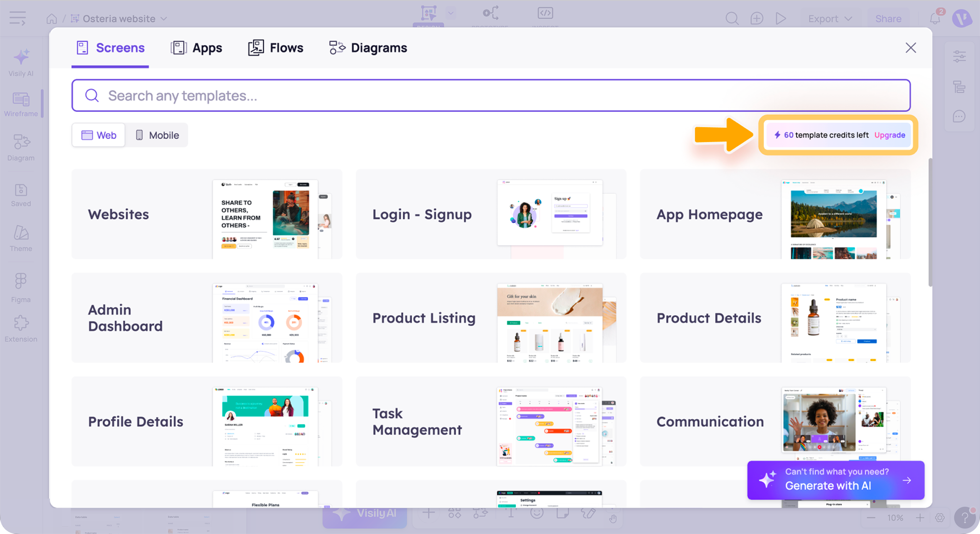The height and width of the screenshot is (534, 980).
Task: Open the user avatar menu
Action: pos(962,19)
